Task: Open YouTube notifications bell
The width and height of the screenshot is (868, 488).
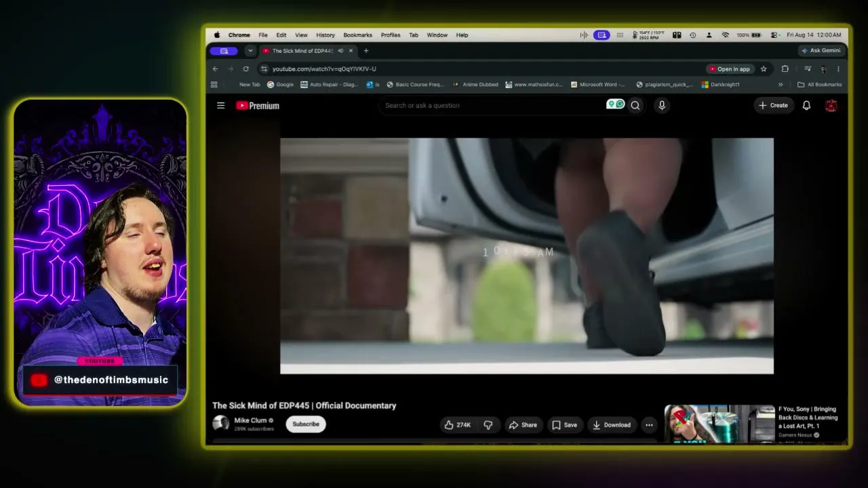Action: 806,105
